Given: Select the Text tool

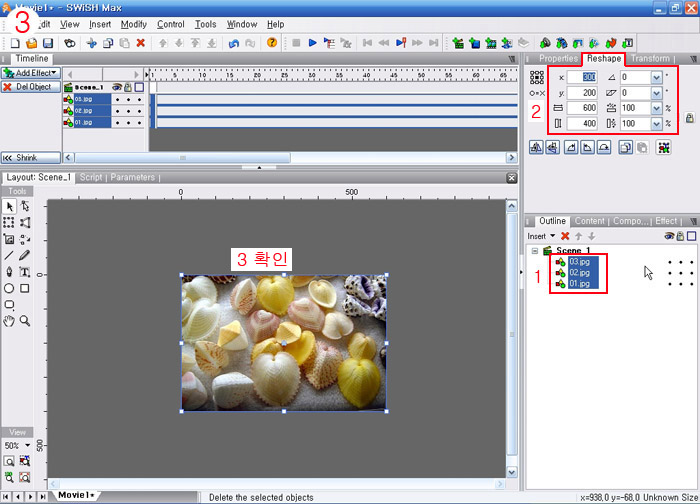Looking at the screenshot, I should click(25, 272).
